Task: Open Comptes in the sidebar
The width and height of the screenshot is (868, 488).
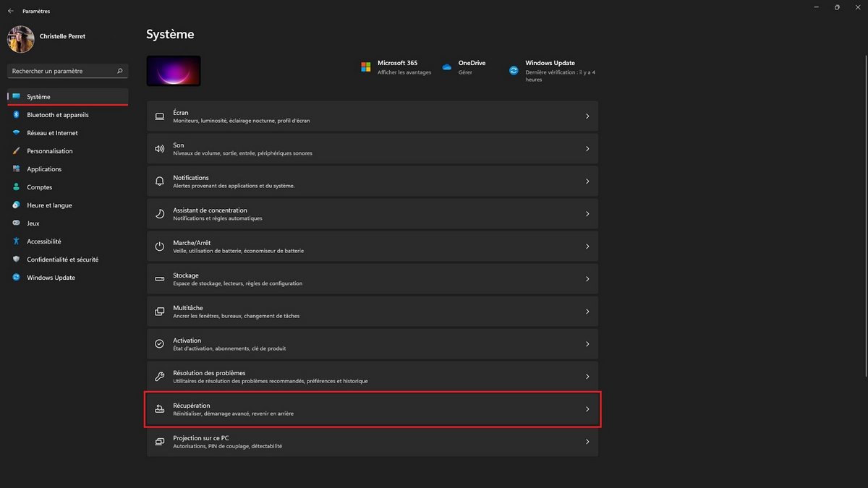Action: [x=68, y=187]
